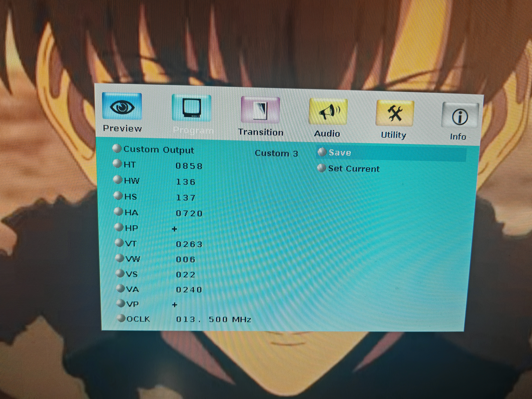This screenshot has height=399, width=532.
Task: Edit the HA value 0720
Action: pyautogui.click(x=189, y=213)
